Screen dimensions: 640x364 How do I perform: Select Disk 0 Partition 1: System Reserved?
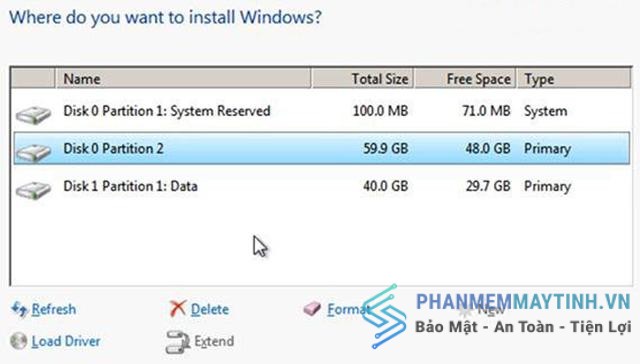point(322,111)
